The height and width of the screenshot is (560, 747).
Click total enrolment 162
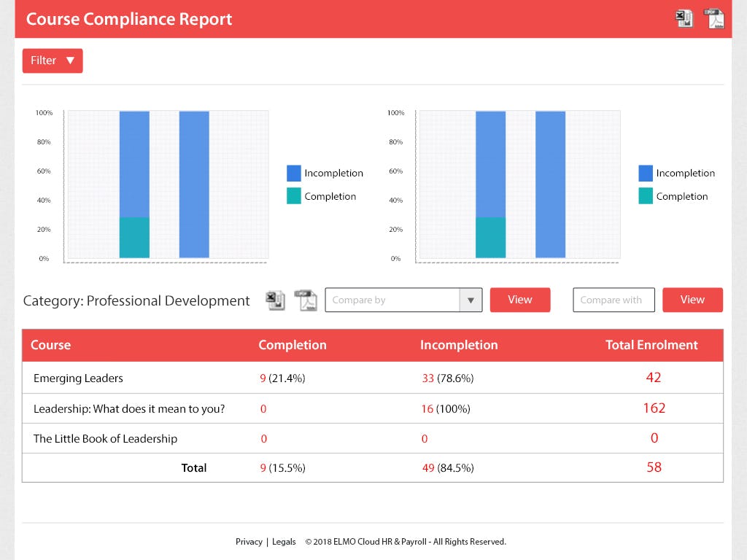click(654, 408)
